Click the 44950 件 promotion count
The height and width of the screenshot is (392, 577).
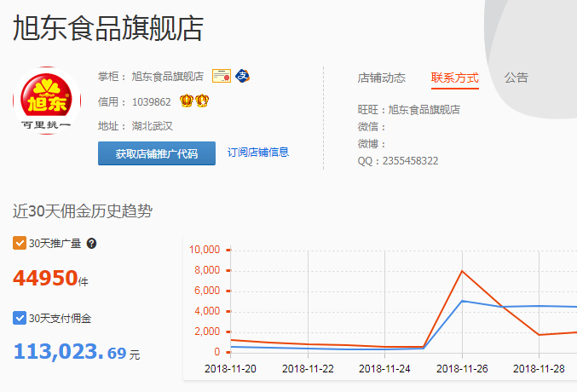coord(51,278)
